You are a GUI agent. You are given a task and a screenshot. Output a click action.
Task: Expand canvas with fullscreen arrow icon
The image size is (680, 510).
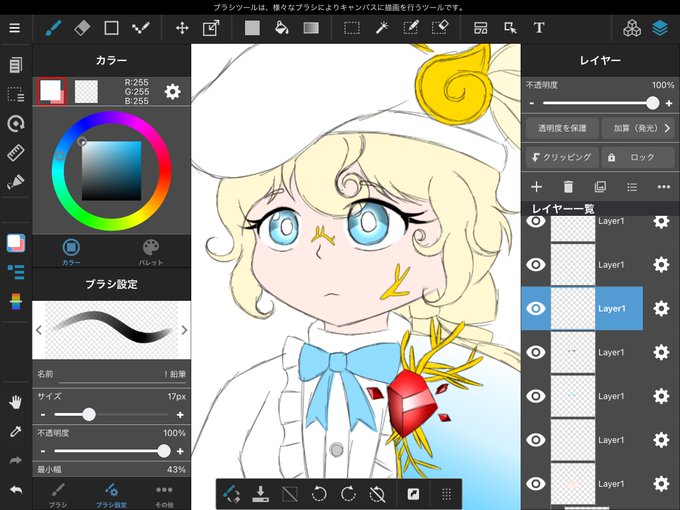(x=413, y=494)
